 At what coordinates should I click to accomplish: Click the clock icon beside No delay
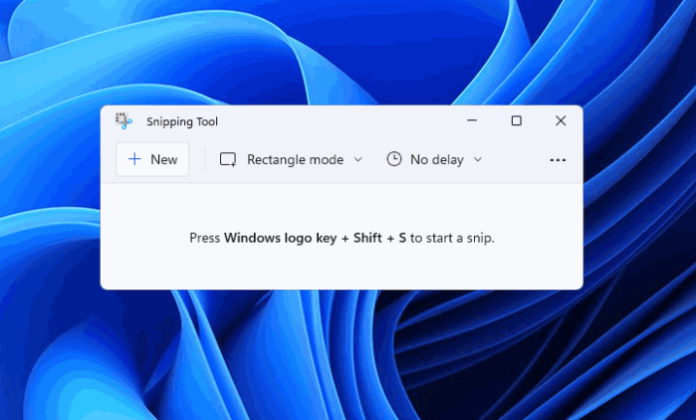coord(394,159)
